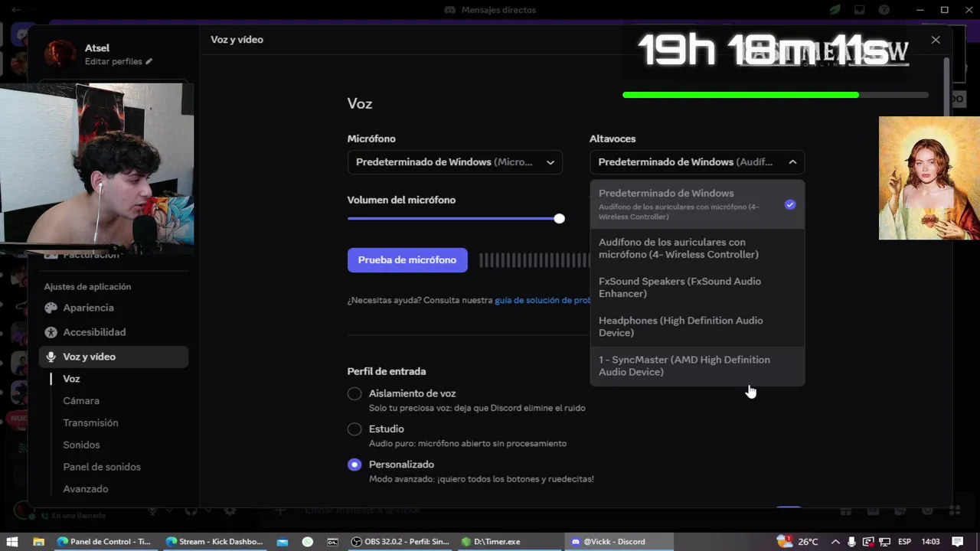This screenshot has height=551, width=980.
Task: Click Prueba de micrófono button
Action: tap(407, 260)
